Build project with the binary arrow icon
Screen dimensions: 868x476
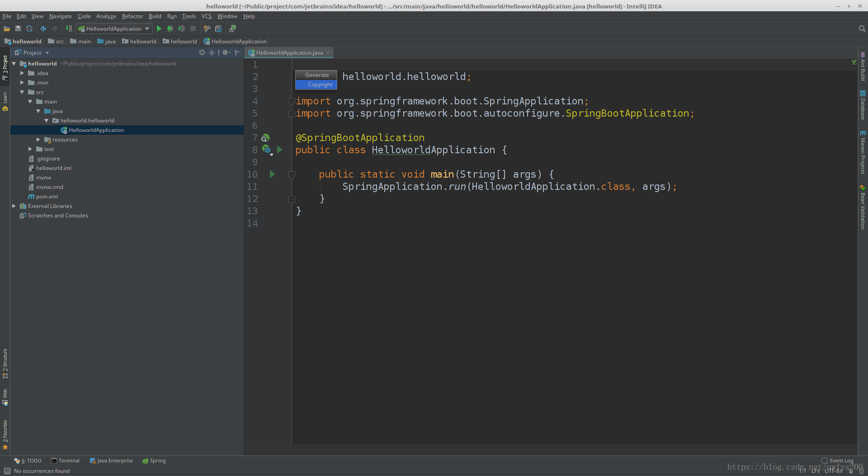[69, 28]
